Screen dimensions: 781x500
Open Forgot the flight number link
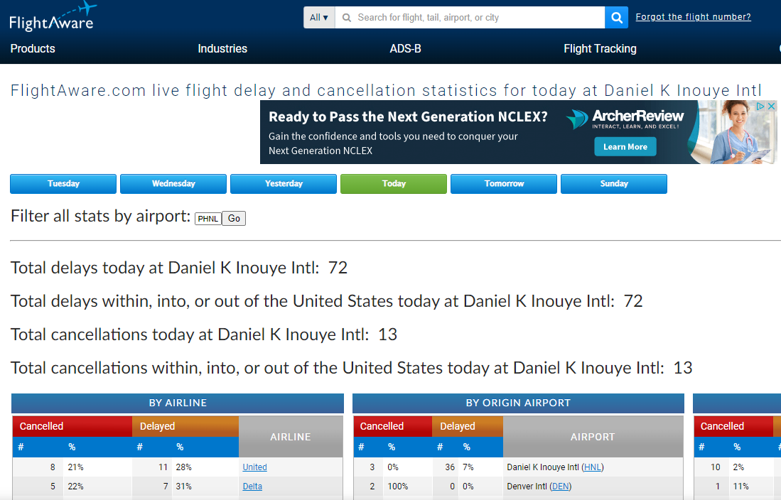tap(693, 17)
